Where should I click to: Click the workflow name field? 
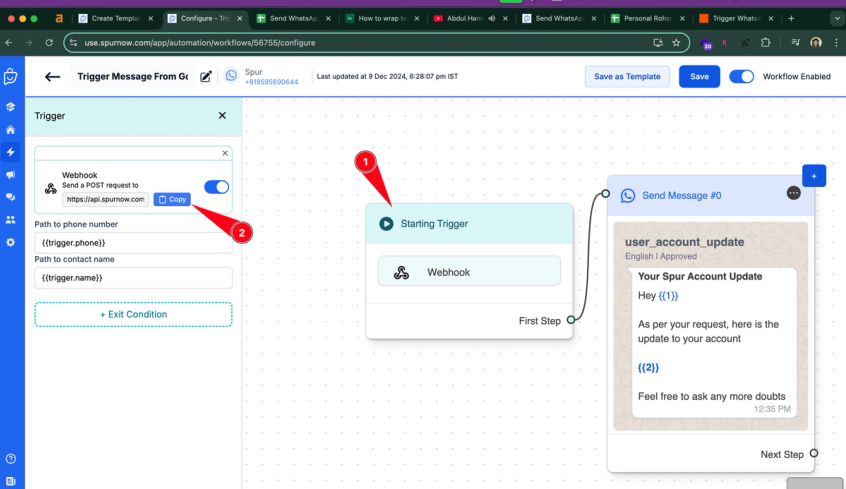click(x=133, y=77)
